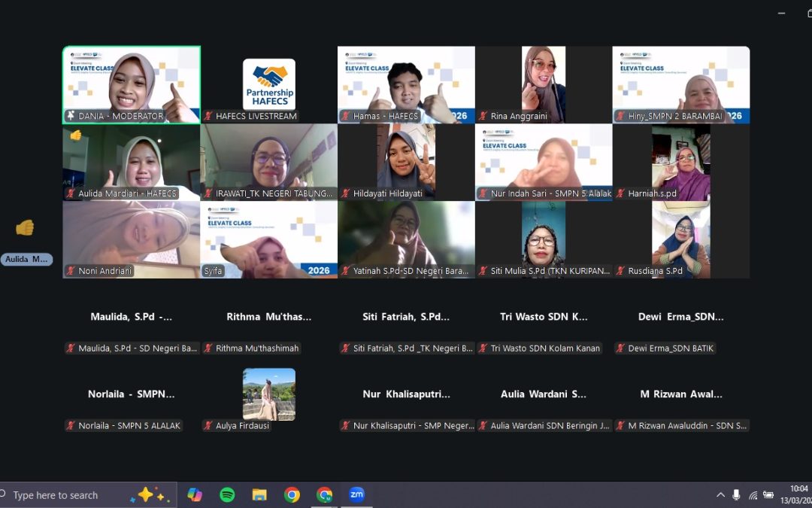Click the 'Norlaila - SMPN 5 ALALAK' name label
This screenshot has height=508, width=812.
pyautogui.click(x=129, y=425)
